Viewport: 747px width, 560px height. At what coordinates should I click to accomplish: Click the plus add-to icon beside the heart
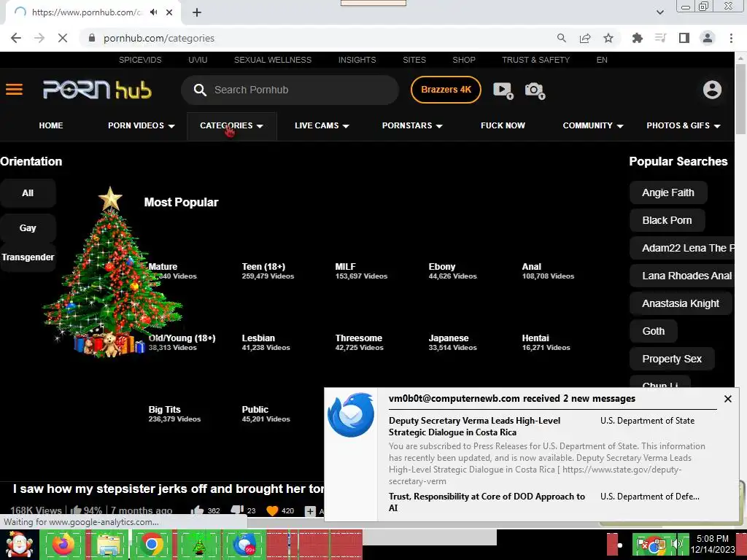pos(310,511)
